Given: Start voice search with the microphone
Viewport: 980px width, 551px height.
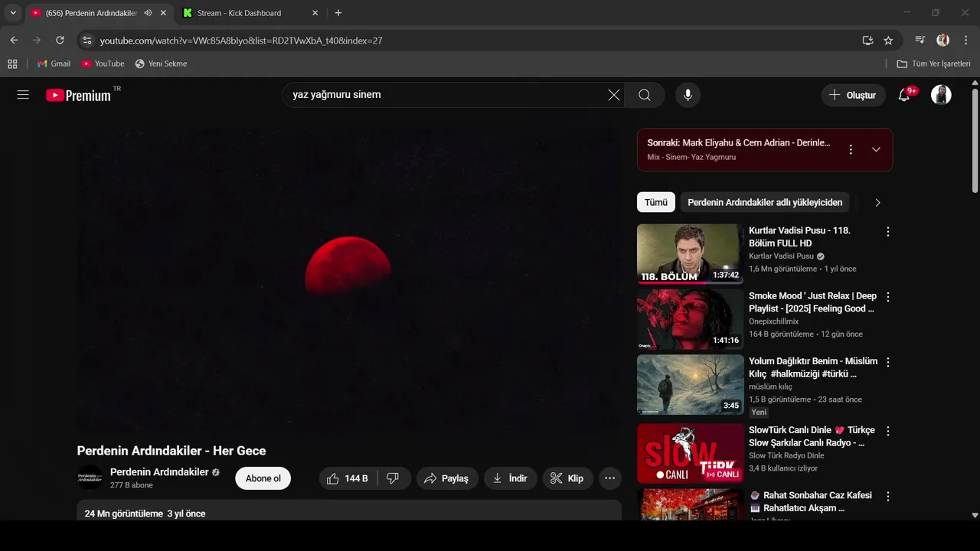Looking at the screenshot, I should tap(688, 95).
